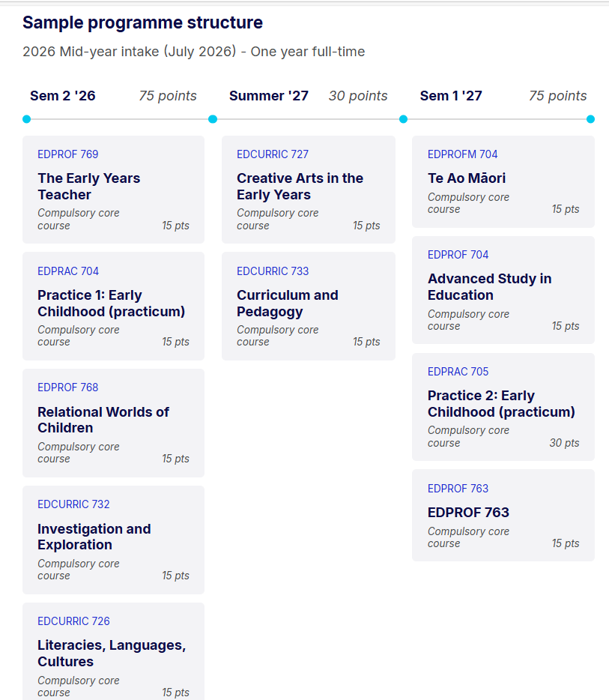
Task: Click the timeline dot ending Sem 1 '27
Action: [590, 119]
